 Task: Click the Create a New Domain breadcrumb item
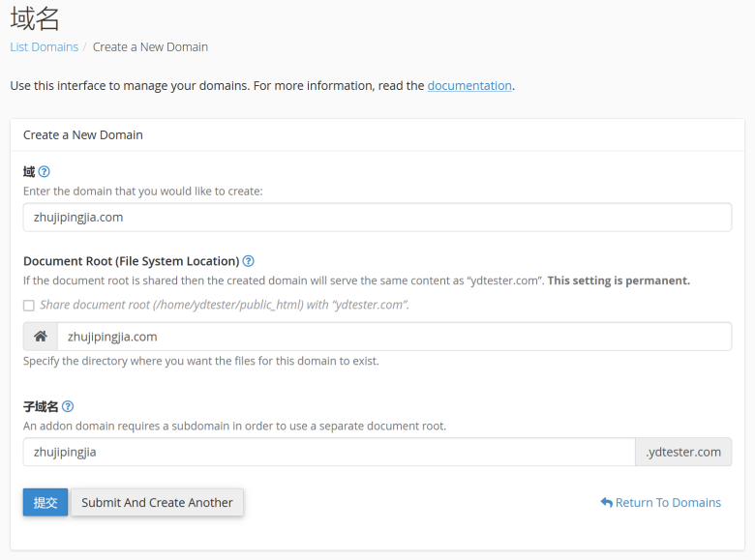(150, 47)
